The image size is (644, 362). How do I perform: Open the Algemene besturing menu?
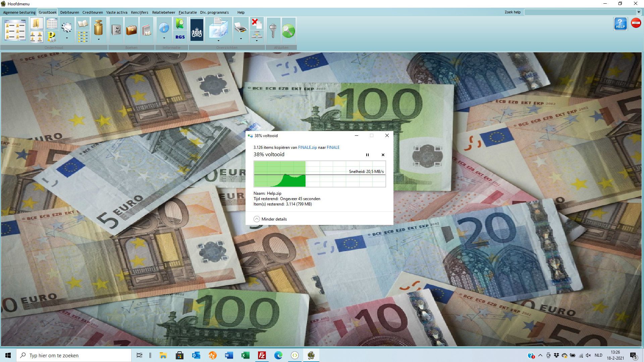tap(19, 12)
